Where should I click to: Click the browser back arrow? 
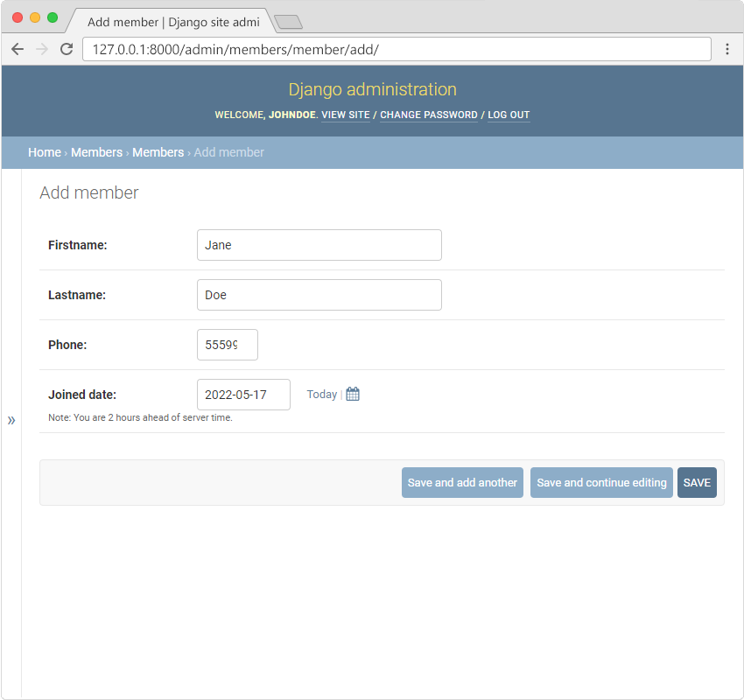point(18,49)
